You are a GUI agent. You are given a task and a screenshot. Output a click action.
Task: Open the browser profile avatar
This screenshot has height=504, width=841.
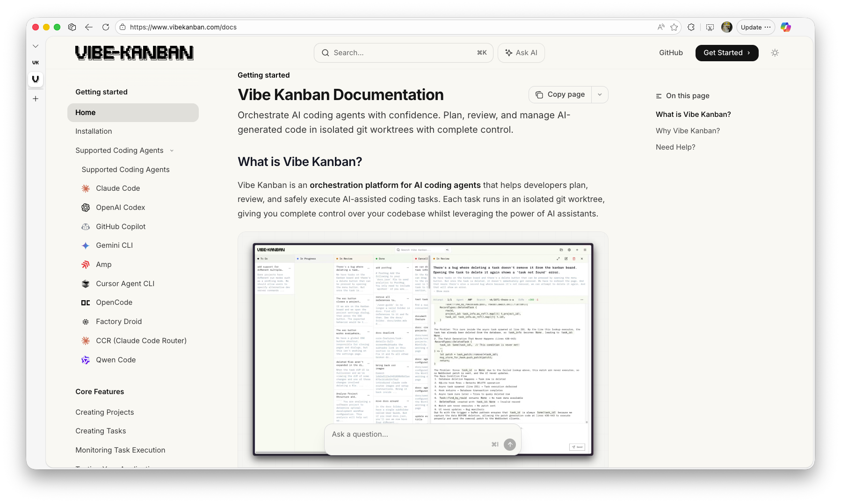tap(727, 27)
